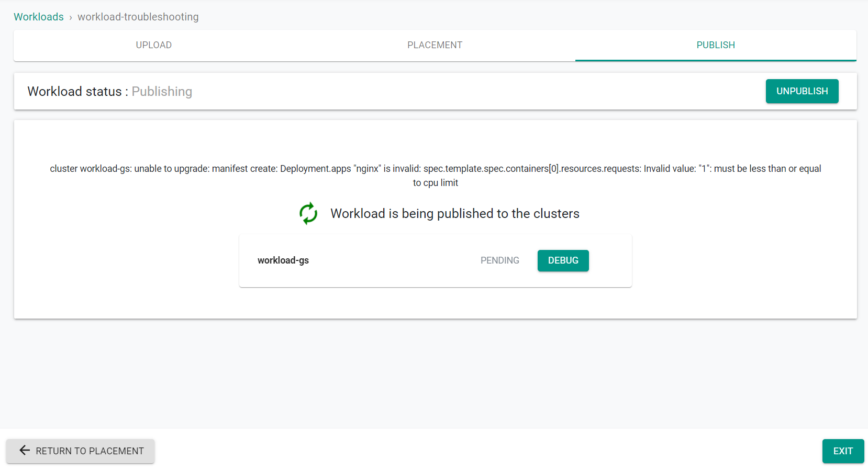Click the PENDING status label
The image size is (868, 470).
pyautogui.click(x=500, y=260)
